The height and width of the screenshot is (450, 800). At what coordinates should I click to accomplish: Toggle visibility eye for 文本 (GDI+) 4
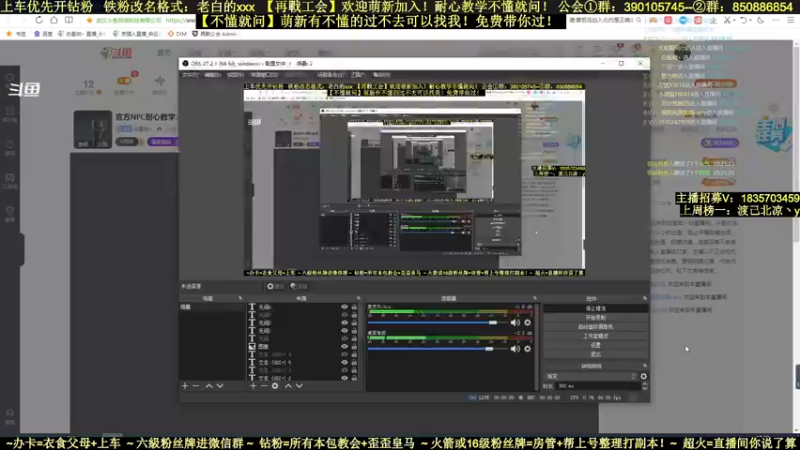click(x=344, y=355)
